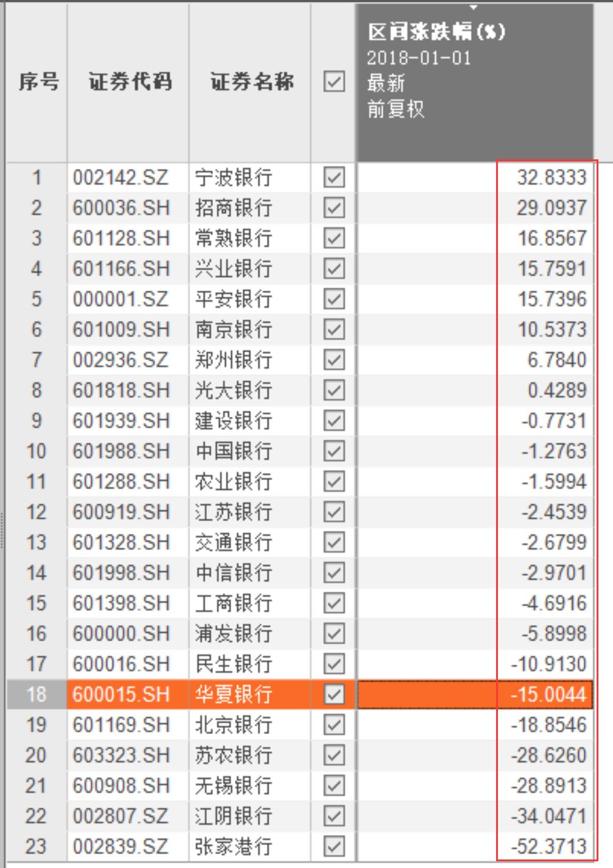Select stock code 601818.SH

[121, 391]
